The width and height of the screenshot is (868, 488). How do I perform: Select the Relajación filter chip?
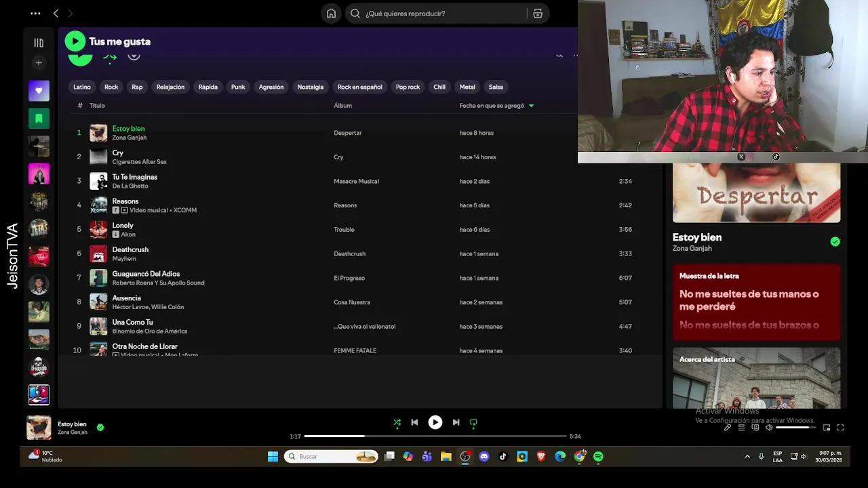170,87
